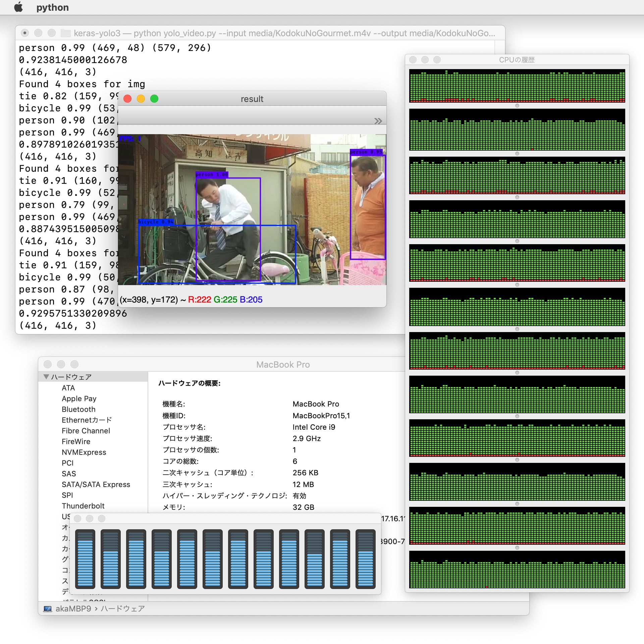Close the result window with red button
Viewport: 644px width, 644px height.
pos(127,99)
